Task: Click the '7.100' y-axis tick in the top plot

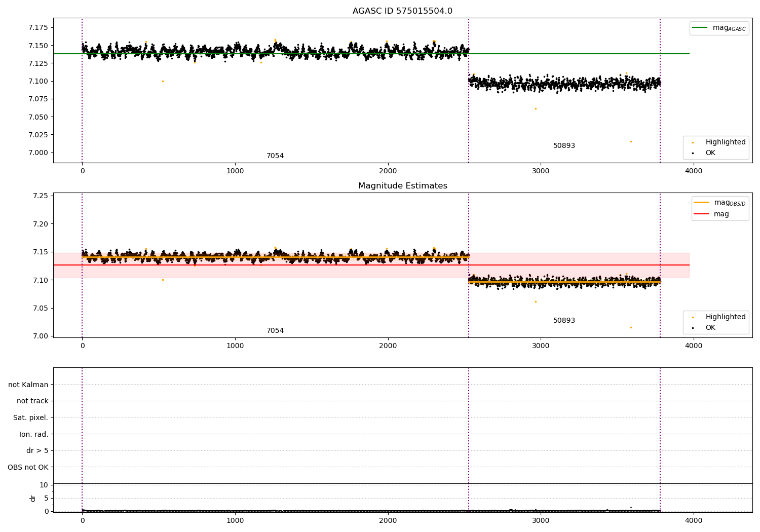Action: coord(38,81)
